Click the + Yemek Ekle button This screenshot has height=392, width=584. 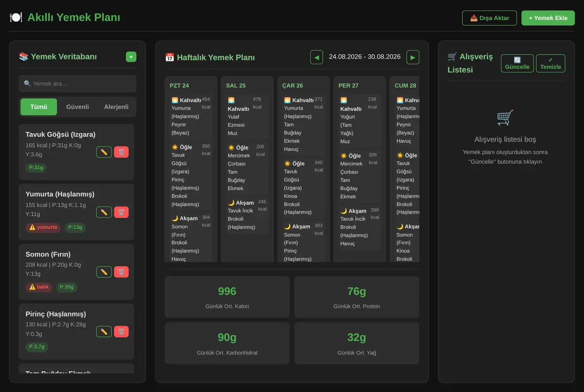(548, 18)
